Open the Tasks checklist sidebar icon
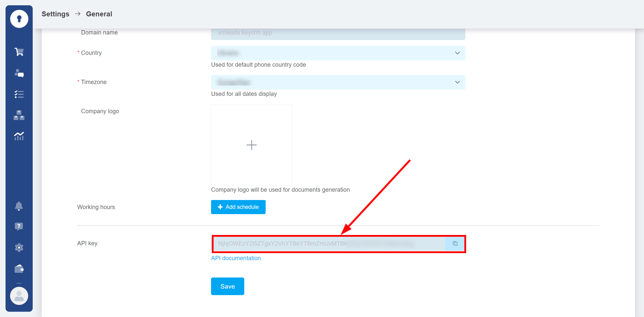 point(19,94)
